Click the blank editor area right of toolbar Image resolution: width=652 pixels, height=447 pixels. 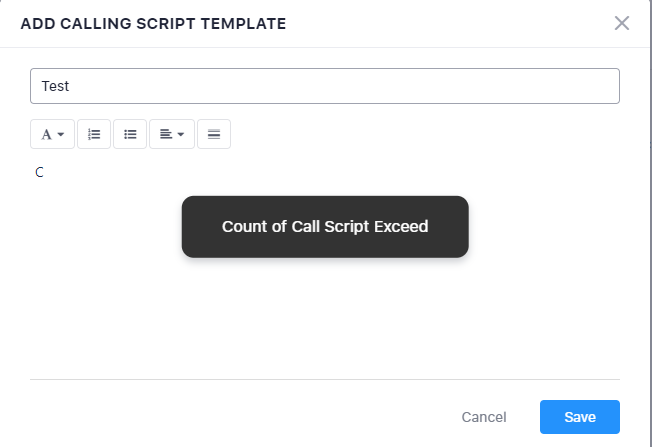tap(420, 134)
